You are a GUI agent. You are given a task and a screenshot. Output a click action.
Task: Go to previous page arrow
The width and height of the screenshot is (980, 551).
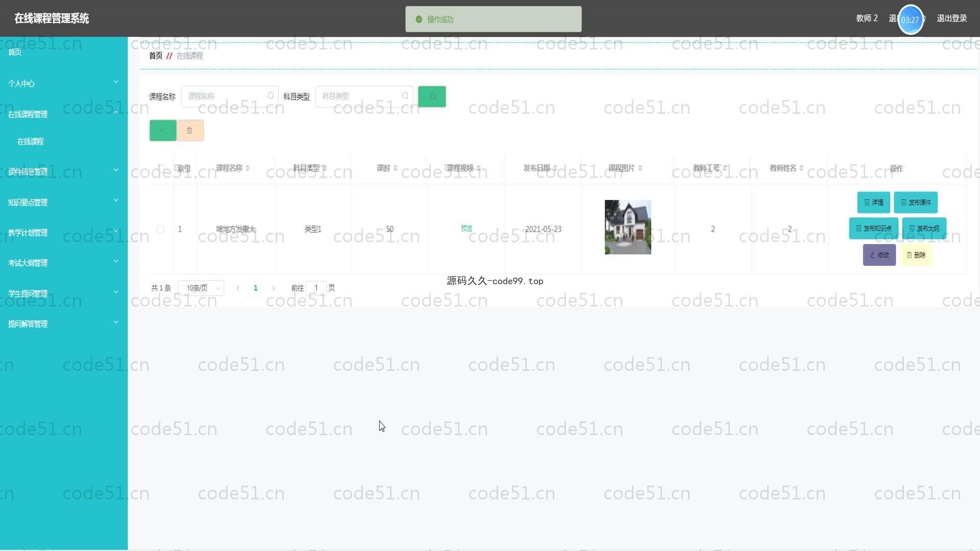(x=238, y=288)
